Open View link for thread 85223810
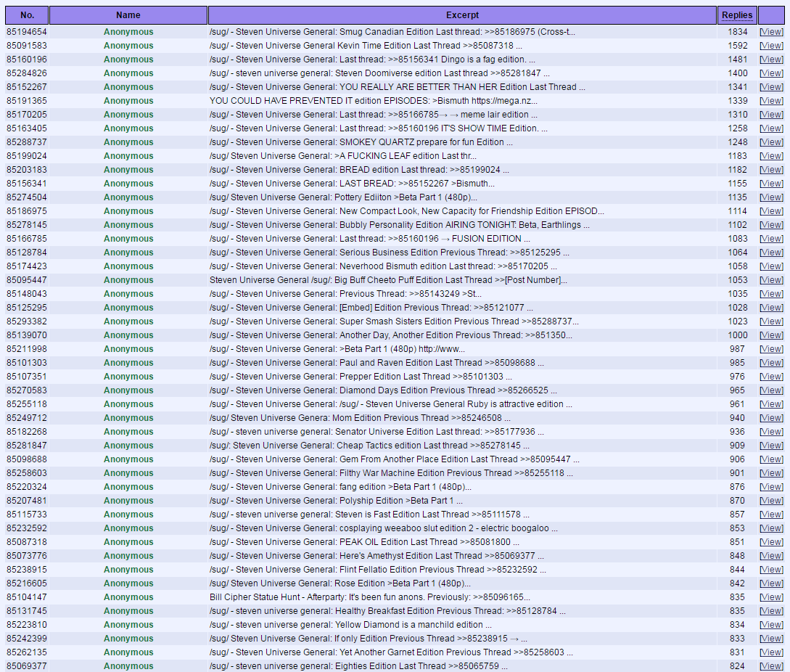Image resolution: width=790 pixels, height=672 pixels. click(x=771, y=624)
